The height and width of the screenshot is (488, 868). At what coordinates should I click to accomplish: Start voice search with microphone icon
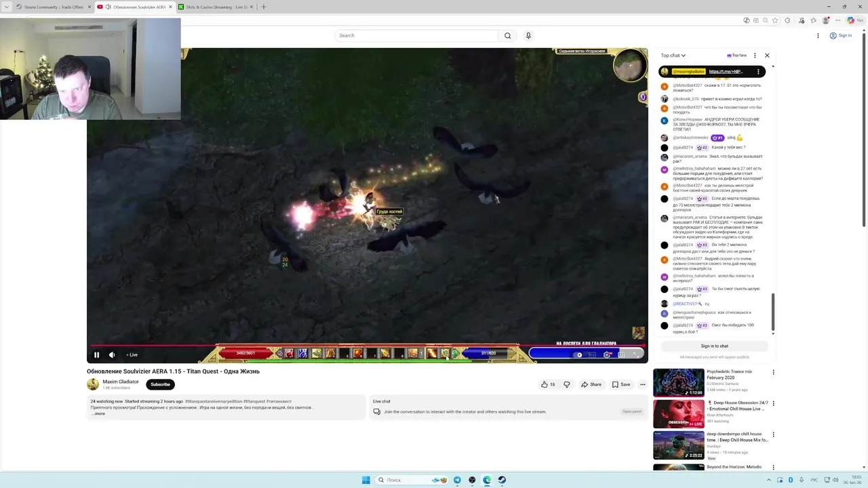pos(528,35)
